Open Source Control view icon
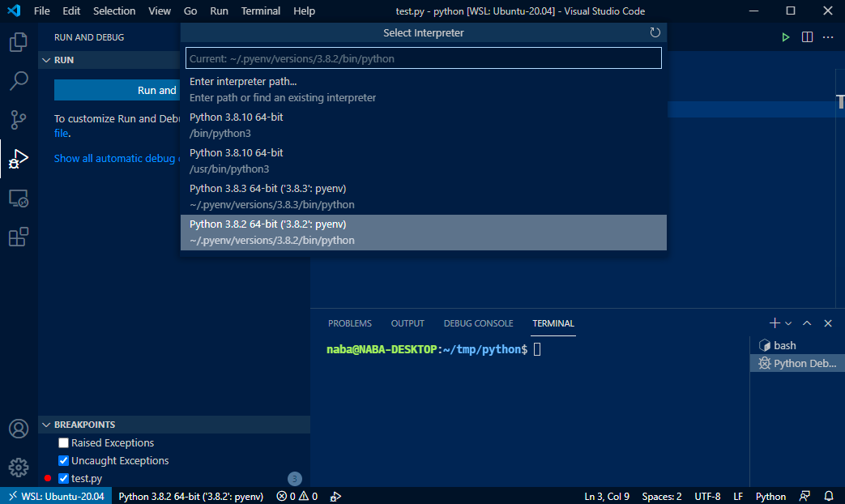Image resolution: width=845 pixels, height=504 pixels. click(18, 120)
